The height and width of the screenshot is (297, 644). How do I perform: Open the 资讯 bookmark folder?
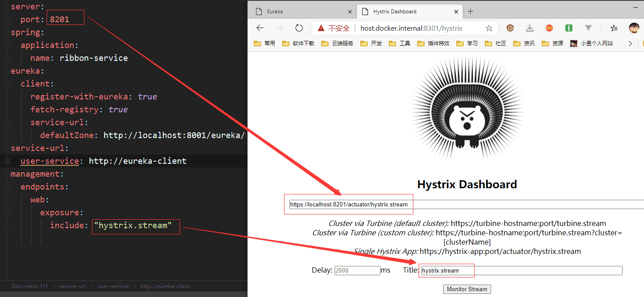[x=524, y=43]
